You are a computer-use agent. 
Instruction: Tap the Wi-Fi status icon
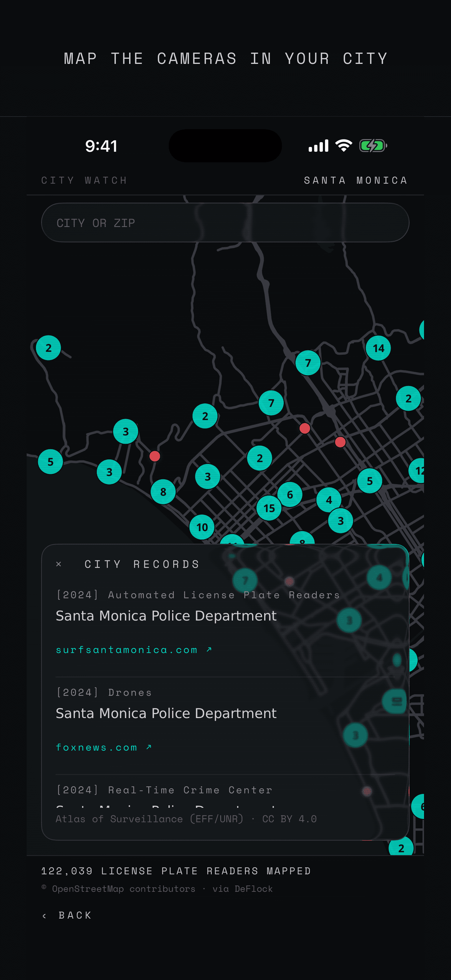pyautogui.click(x=344, y=145)
